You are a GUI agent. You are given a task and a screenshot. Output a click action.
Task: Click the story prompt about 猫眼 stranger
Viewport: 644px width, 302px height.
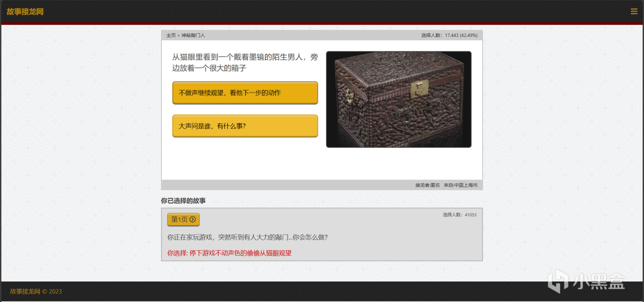coord(245,62)
